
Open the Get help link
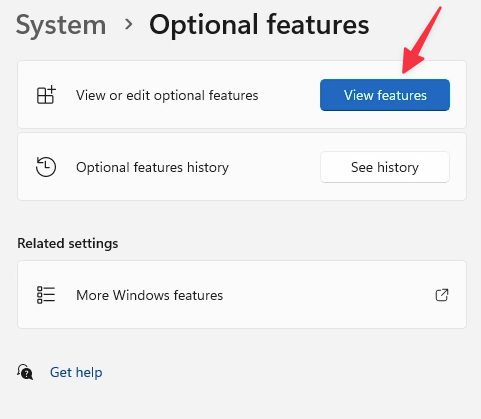pyautogui.click(x=76, y=372)
